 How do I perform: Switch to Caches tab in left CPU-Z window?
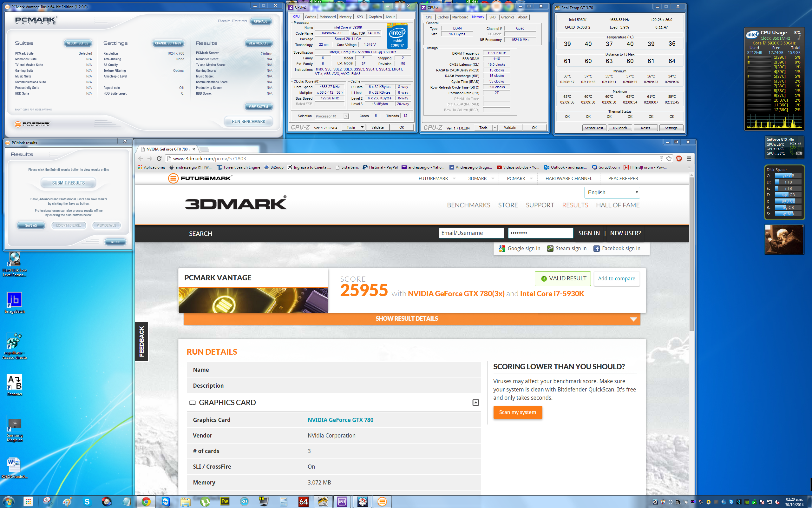310,17
